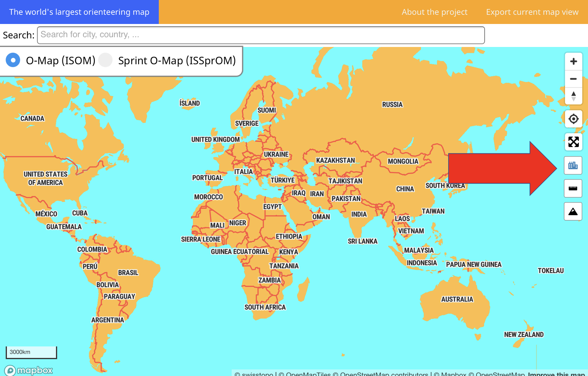The height and width of the screenshot is (376, 588).
Task: Click the Australia label on map
Action: pyautogui.click(x=457, y=299)
